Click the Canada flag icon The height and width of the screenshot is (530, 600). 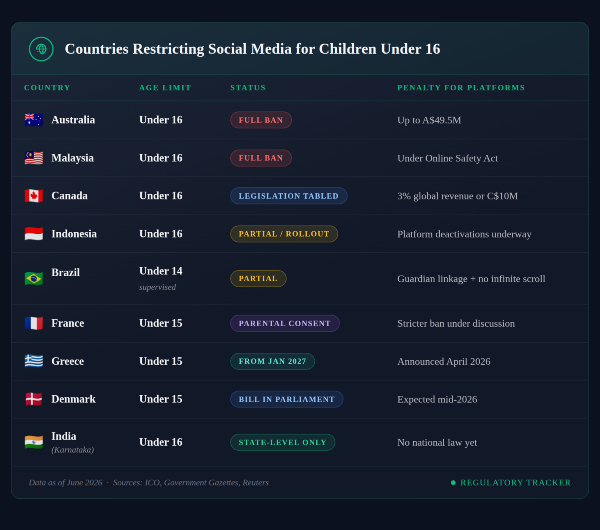click(34, 196)
